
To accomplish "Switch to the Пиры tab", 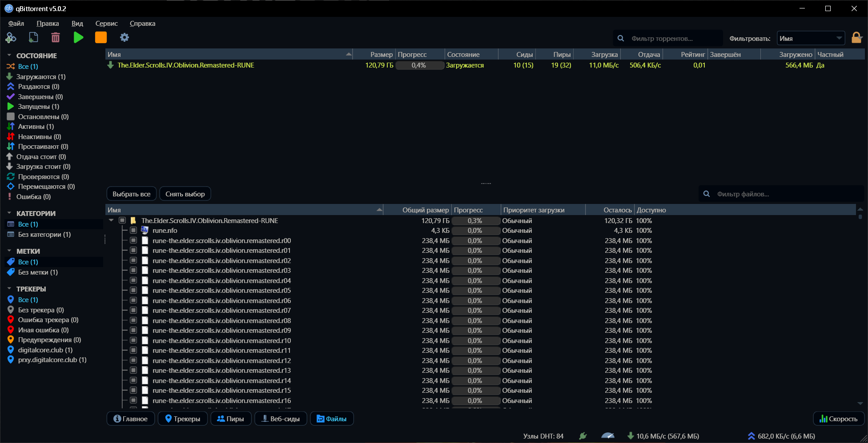I will 231,419.
